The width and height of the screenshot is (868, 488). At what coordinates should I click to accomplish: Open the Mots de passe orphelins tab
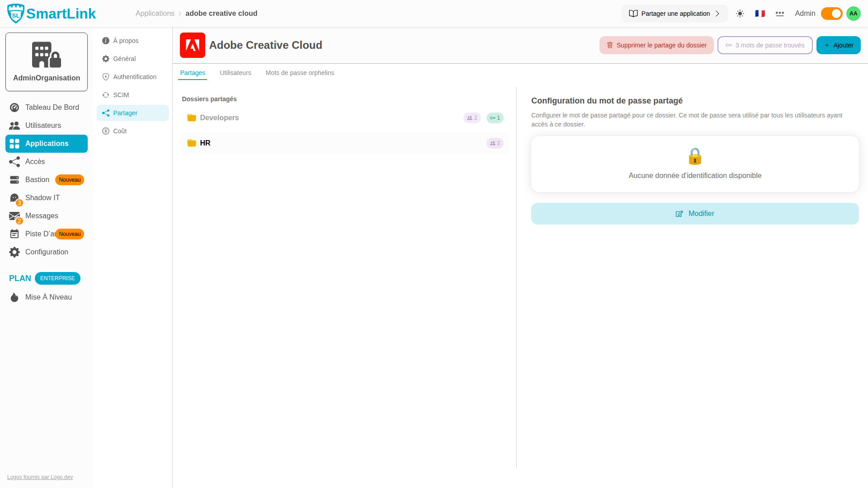pos(300,73)
